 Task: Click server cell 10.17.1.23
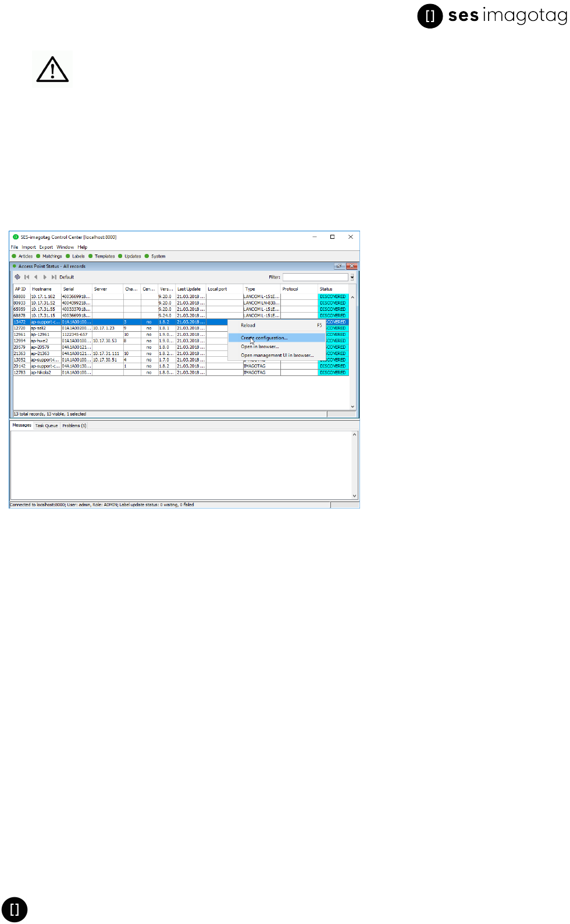click(x=108, y=328)
